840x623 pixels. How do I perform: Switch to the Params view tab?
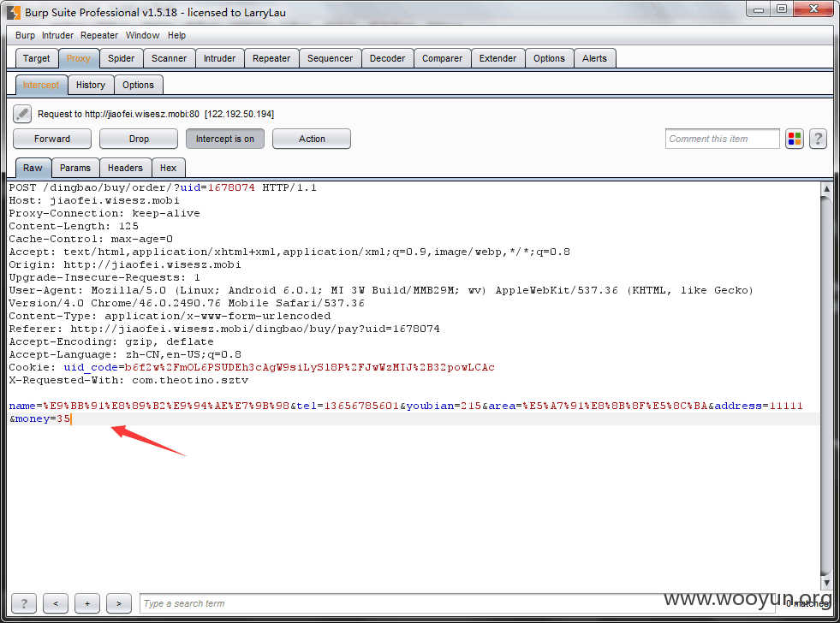[75, 168]
